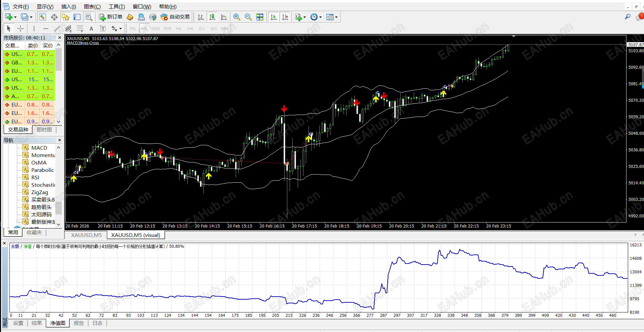Viewport: 644px width, 332px height.
Task: Switch to the 即时图 tab
Action: pos(44,130)
